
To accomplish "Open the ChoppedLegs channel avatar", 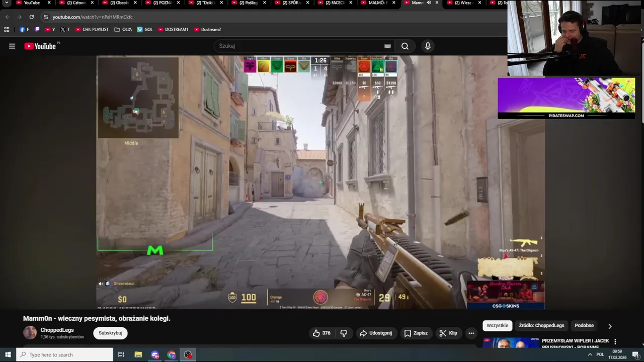I will click(x=30, y=333).
